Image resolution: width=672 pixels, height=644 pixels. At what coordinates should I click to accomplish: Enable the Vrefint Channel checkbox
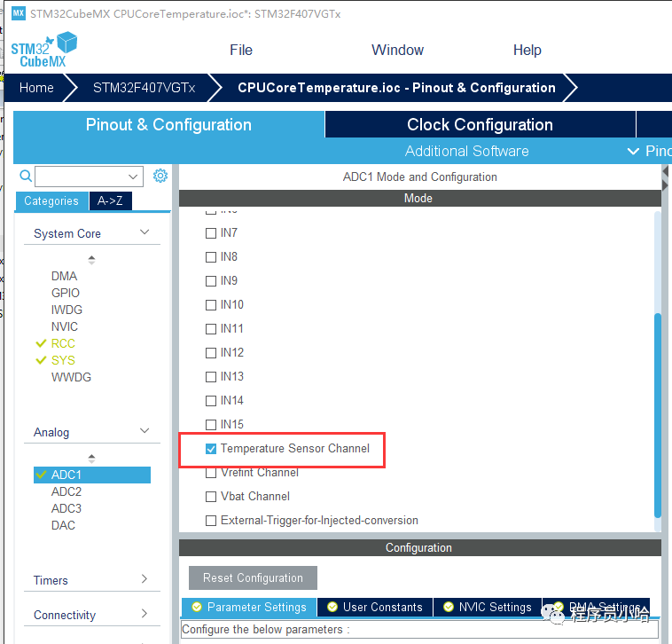(211, 473)
